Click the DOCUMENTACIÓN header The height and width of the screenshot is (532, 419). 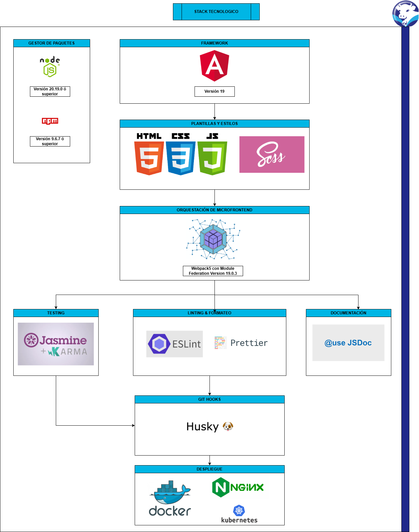(x=349, y=313)
